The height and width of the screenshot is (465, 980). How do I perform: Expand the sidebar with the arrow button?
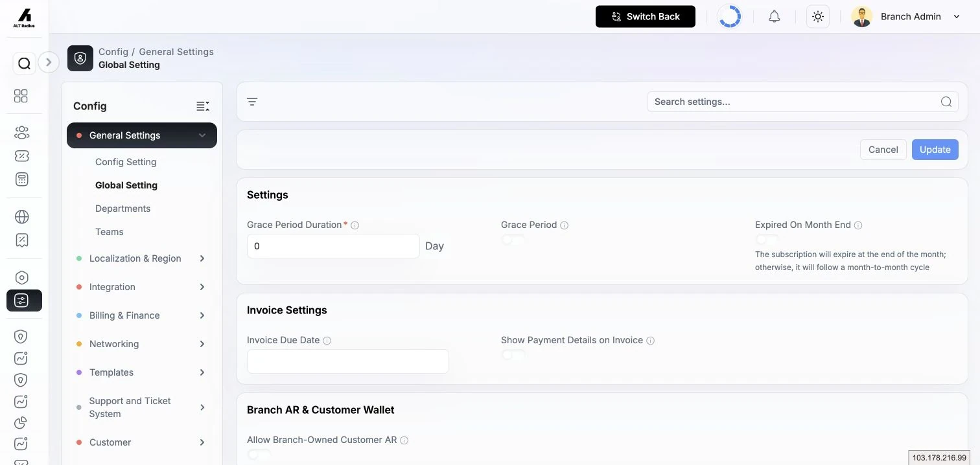pos(49,62)
